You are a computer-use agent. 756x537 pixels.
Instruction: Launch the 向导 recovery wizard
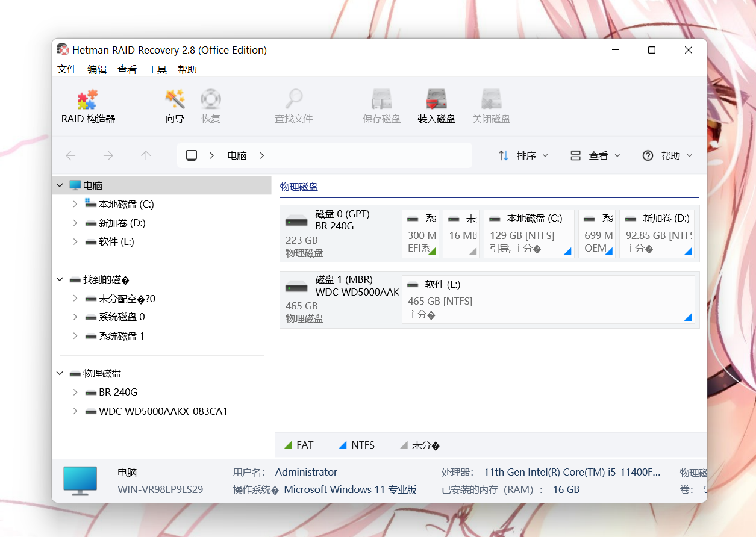pyautogui.click(x=175, y=107)
